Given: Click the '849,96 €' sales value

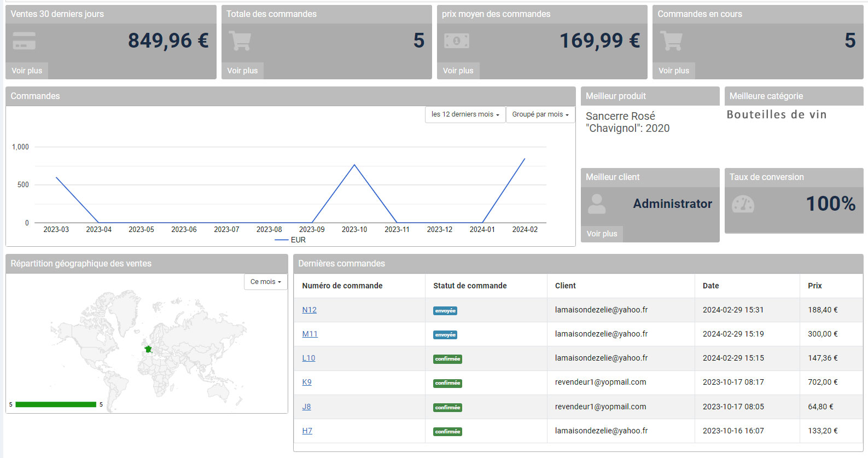Looking at the screenshot, I should pos(168,40).
